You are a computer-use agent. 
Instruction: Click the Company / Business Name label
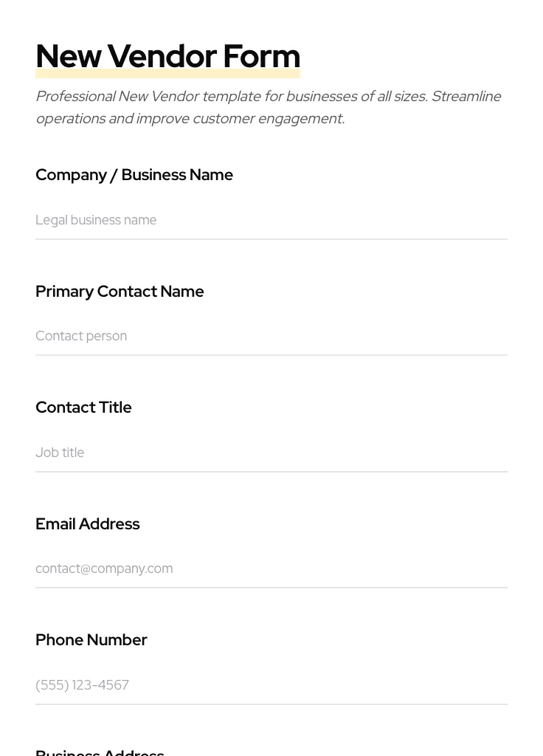click(x=134, y=175)
